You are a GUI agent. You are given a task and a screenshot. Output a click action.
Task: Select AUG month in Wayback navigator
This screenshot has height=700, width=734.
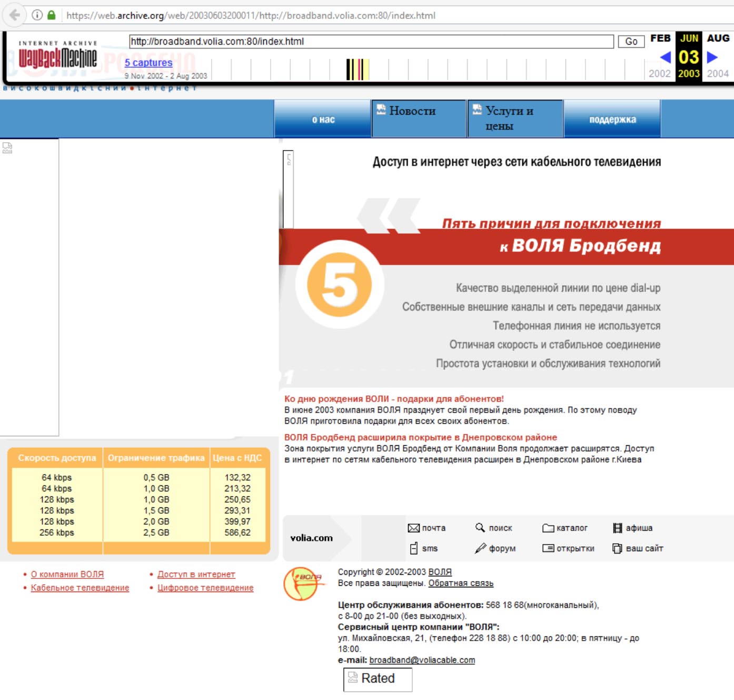[718, 38]
